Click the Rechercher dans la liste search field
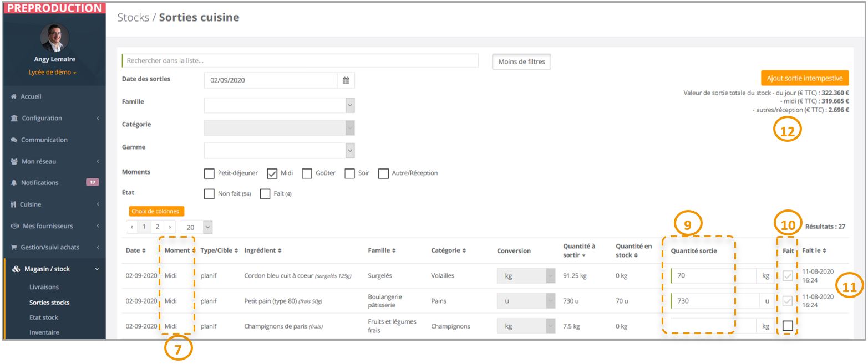The width and height of the screenshot is (868, 364). [x=300, y=61]
